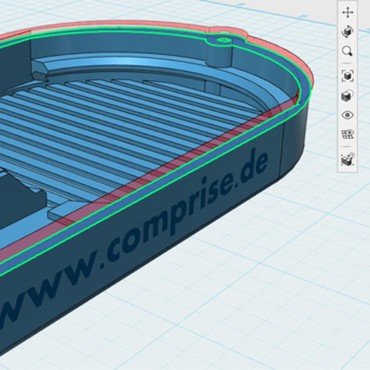
Task: Pick the red highlighted inner rim face
Action: coord(167,167)
